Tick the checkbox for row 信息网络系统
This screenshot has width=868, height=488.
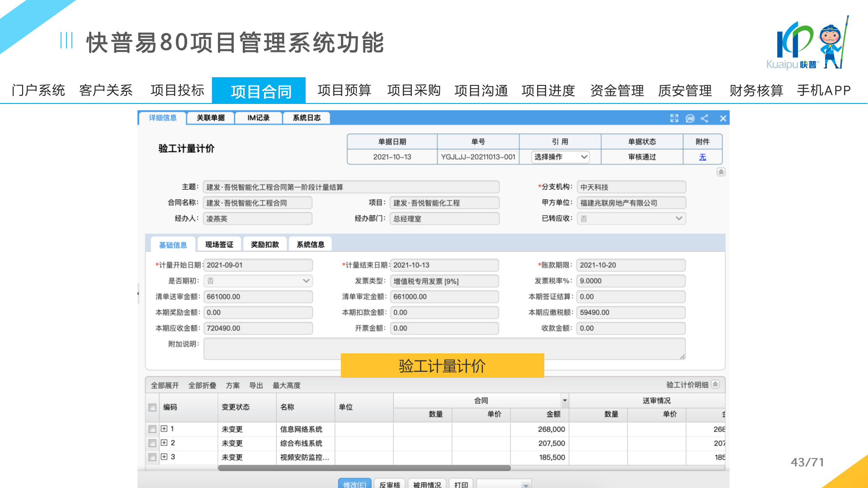coord(152,429)
